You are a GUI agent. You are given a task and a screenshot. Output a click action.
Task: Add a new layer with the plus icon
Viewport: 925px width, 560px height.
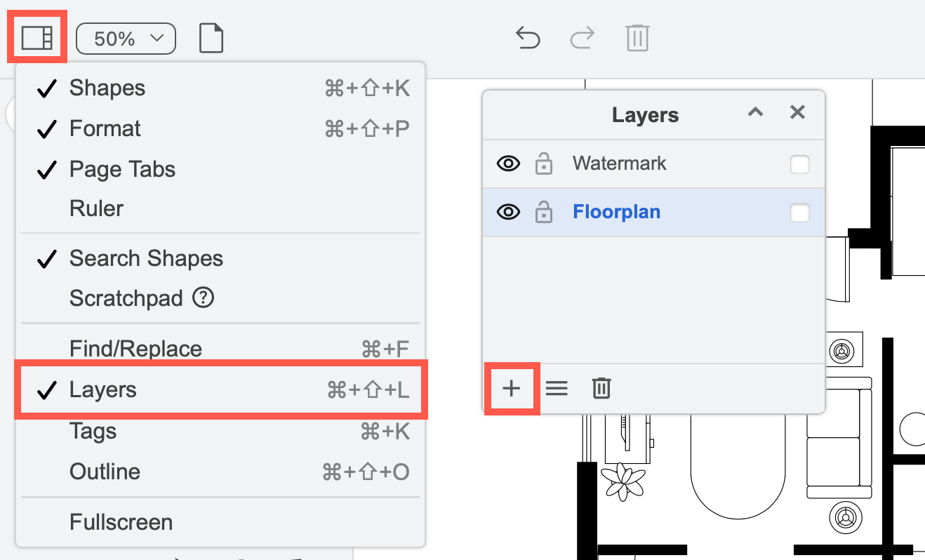[511, 388]
